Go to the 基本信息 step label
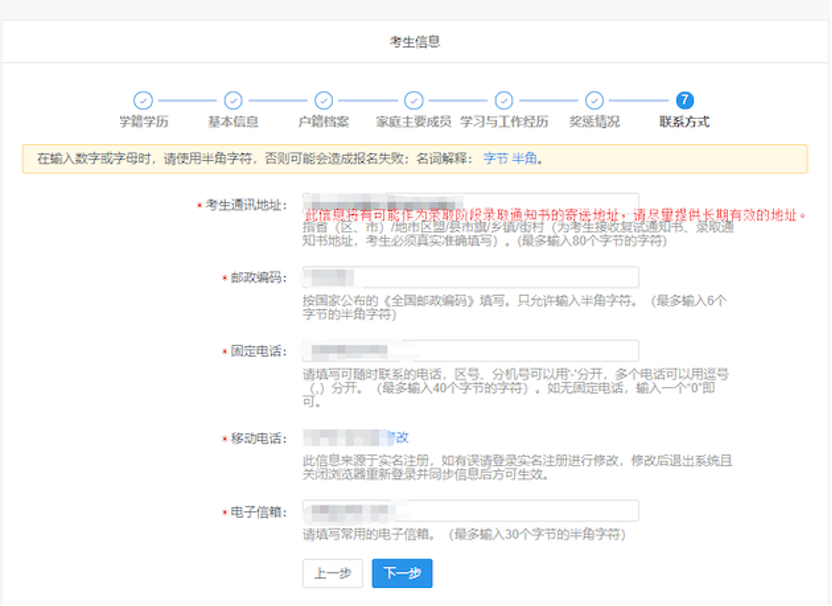The image size is (832, 606). pos(233,122)
